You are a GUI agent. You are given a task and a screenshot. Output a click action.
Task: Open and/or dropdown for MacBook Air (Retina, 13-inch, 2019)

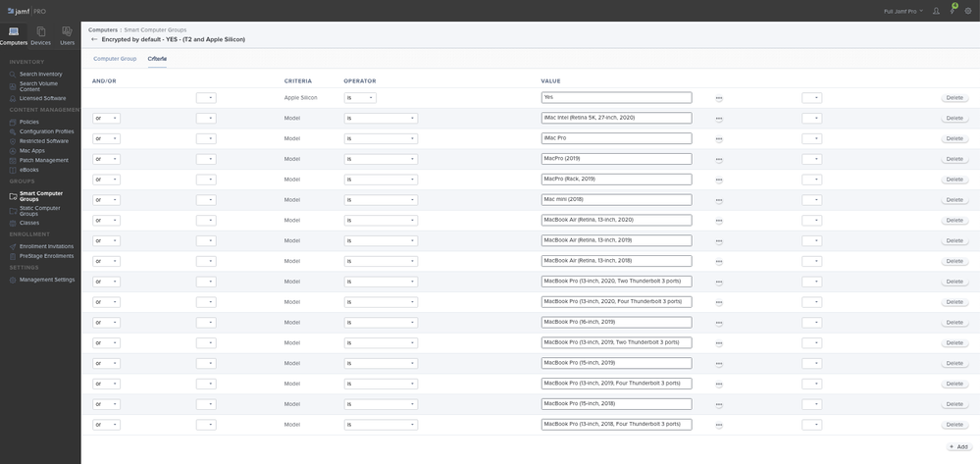coord(106,240)
